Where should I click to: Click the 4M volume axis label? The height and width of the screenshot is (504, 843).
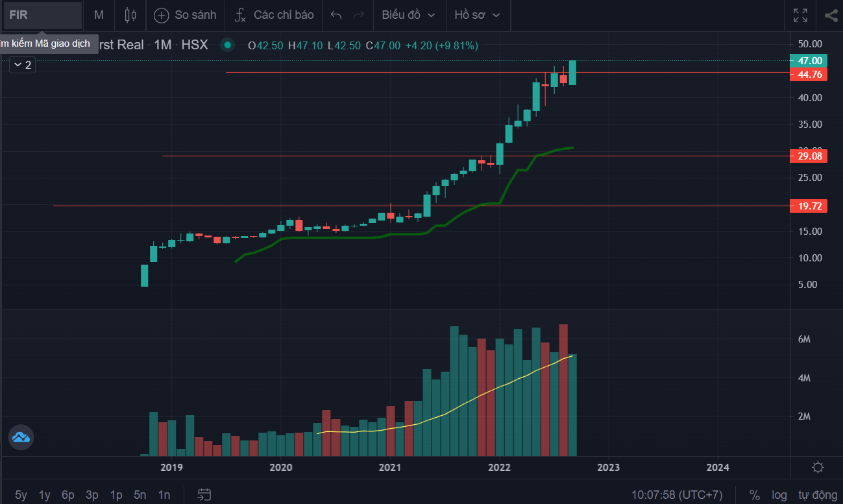click(804, 378)
